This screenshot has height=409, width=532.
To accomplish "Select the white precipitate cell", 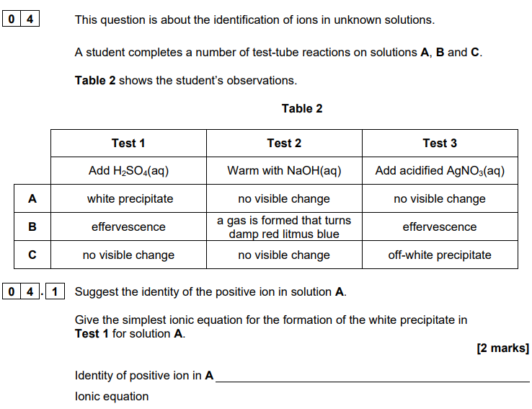I will 128,198.
